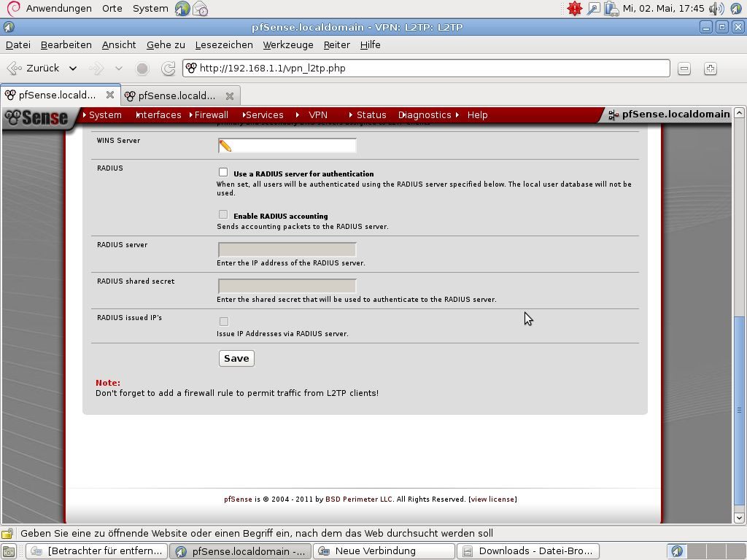This screenshot has height=560, width=747.
Task: Click the security lock icon in status bar
Action: [x=7, y=533]
